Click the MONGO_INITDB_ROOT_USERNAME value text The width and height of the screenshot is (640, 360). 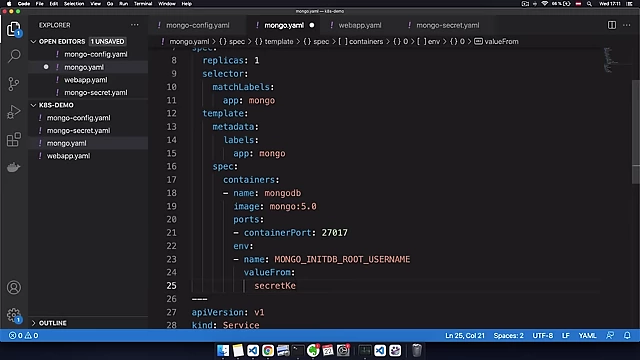point(342,259)
